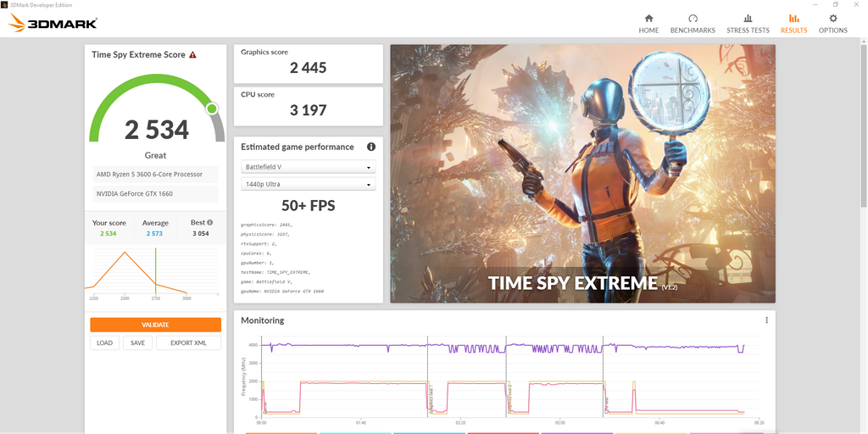The width and height of the screenshot is (868, 434).
Task: Click the orange Validate button
Action: pyautogui.click(x=156, y=325)
